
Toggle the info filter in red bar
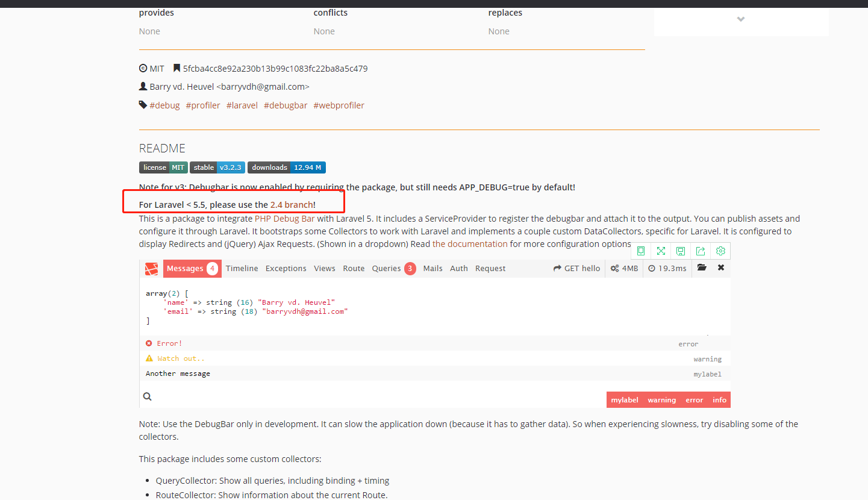click(720, 400)
